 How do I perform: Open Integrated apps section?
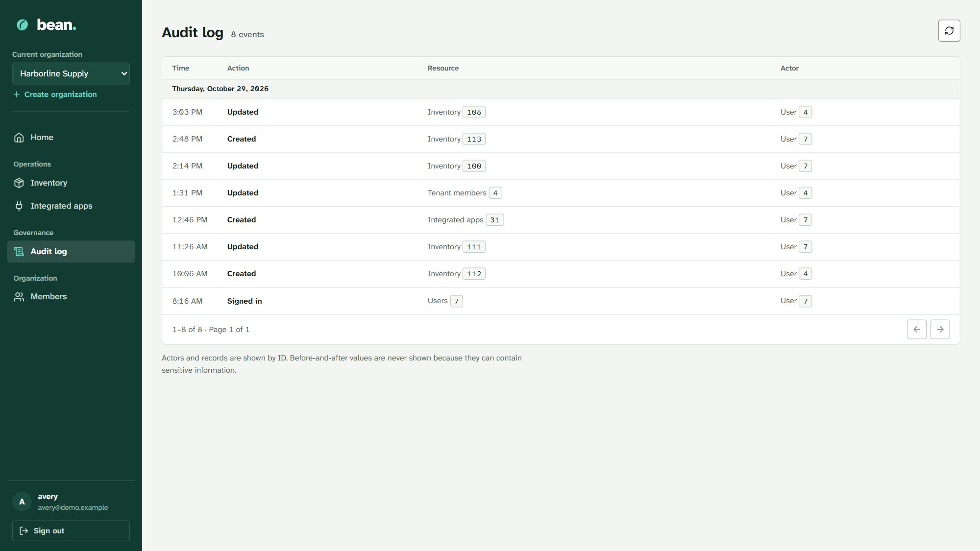click(x=71, y=206)
